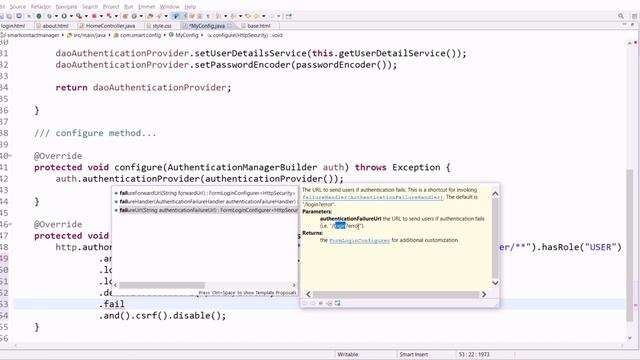Screen dimensions: 640x360
Task: Click the proposal list horizontal scrollbar thumb
Action: [162, 285]
